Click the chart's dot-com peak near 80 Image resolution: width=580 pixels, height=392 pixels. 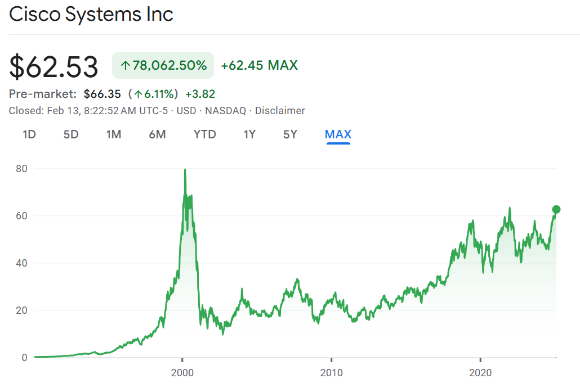(x=185, y=170)
